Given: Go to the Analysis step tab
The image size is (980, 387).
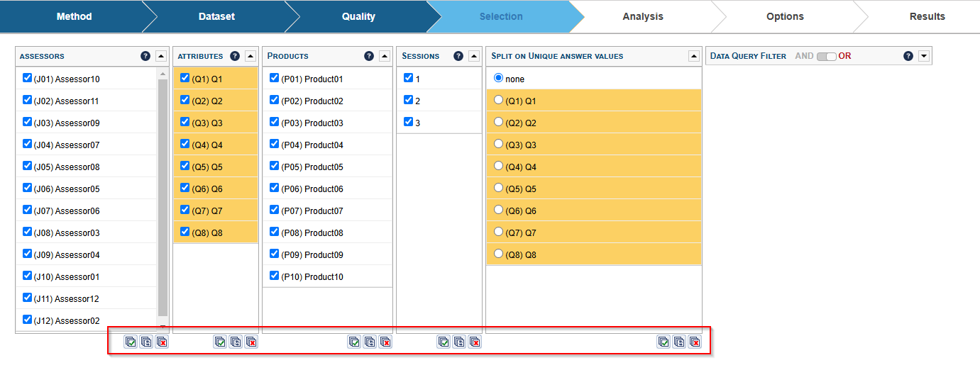Looking at the screenshot, I should point(642,16).
